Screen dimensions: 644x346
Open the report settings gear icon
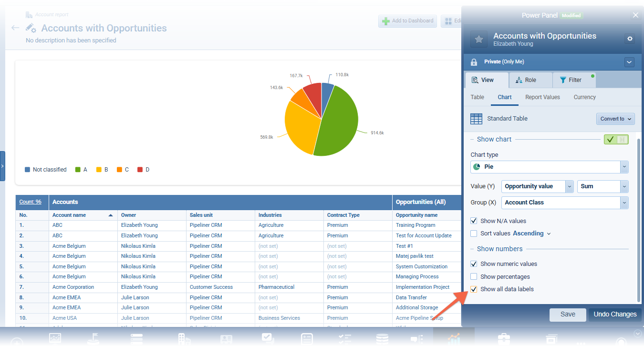click(630, 39)
